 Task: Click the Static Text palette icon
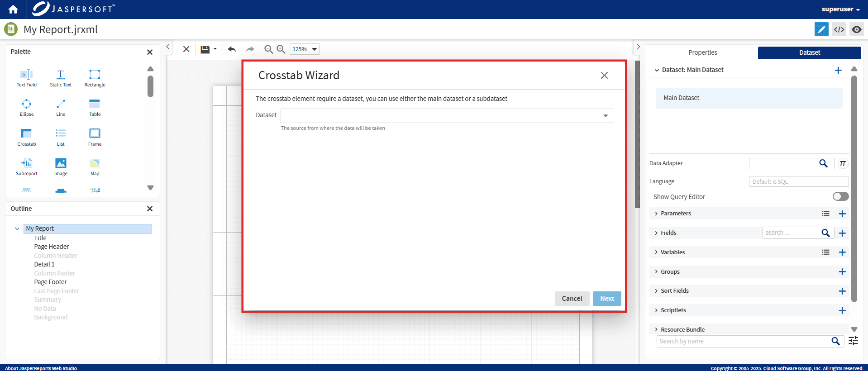tap(61, 78)
